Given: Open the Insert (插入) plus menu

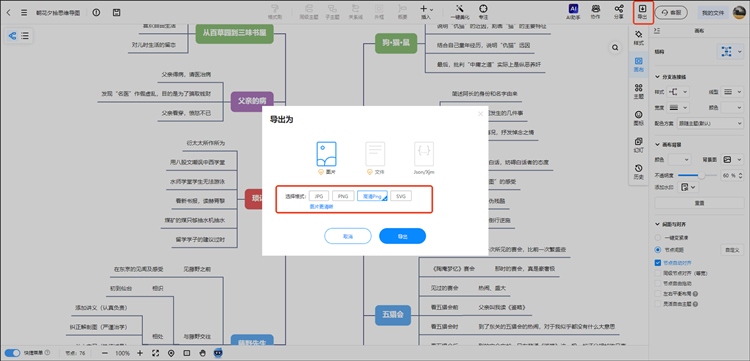Looking at the screenshot, I should [426, 11].
